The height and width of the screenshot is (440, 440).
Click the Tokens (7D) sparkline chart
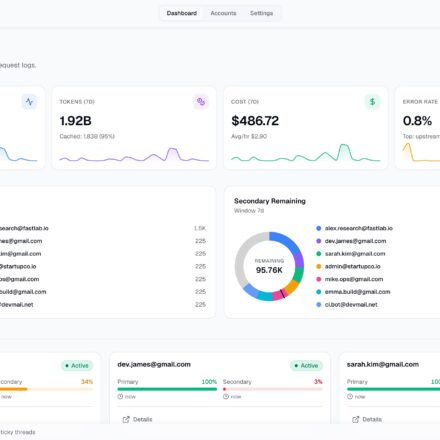click(x=134, y=155)
